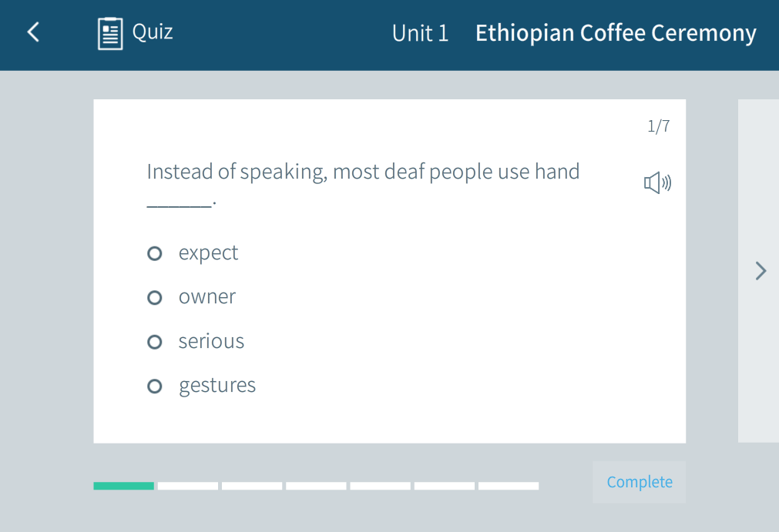Click the Quiz clipboard icon
Screen dimensions: 779x532
pos(110,33)
